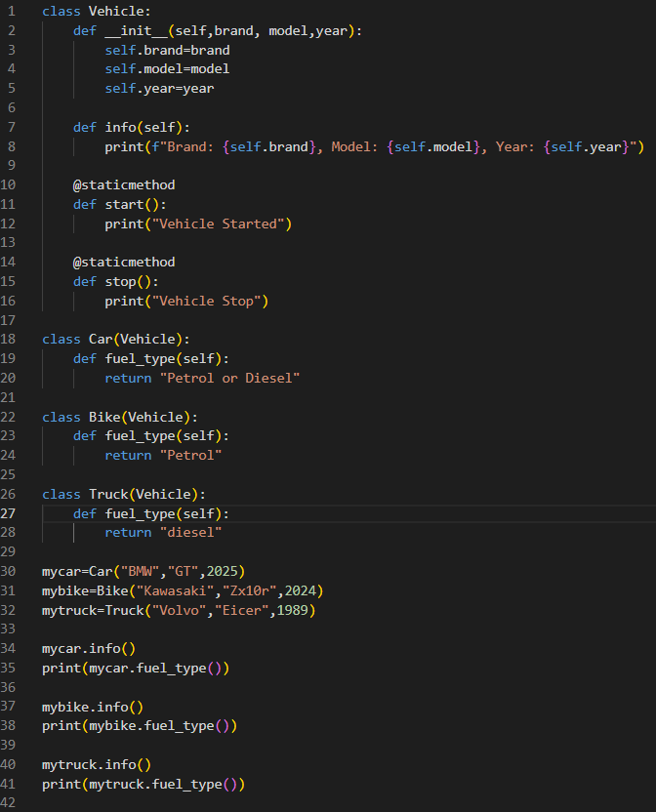Click 'mycar.info()' call on line 34
Image resolution: width=656 pixels, height=812 pixels.
[89, 649]
